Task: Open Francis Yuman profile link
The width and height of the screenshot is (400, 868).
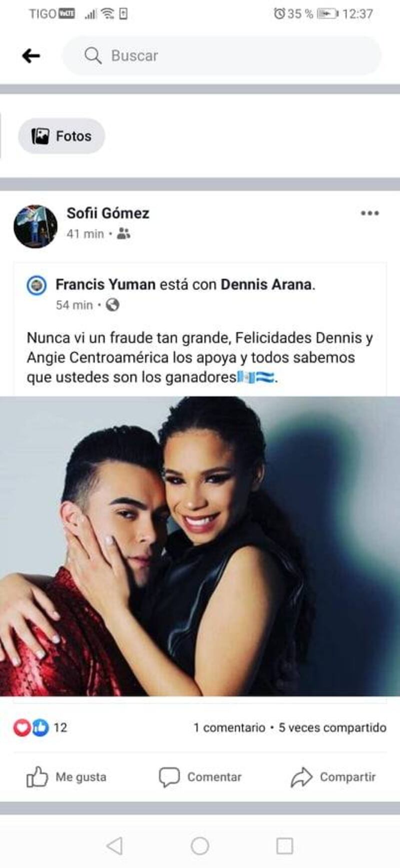Action: coord(105,284)
